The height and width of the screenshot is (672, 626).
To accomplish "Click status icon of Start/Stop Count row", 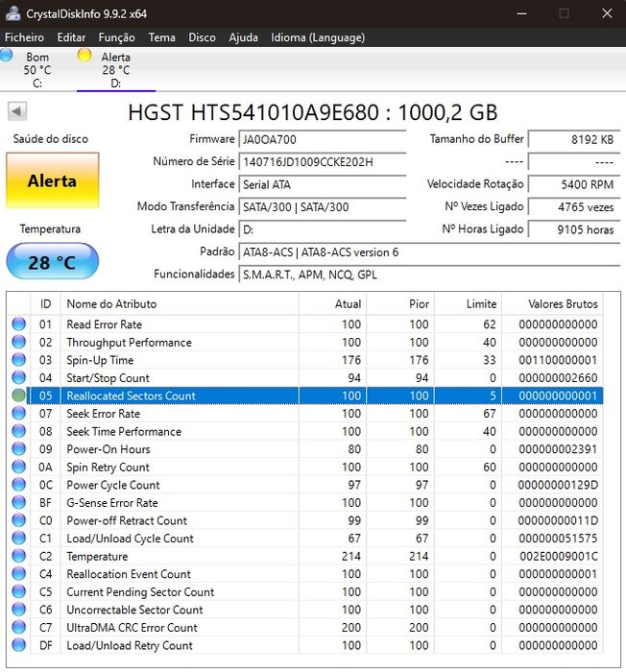I will coord(18,377).
